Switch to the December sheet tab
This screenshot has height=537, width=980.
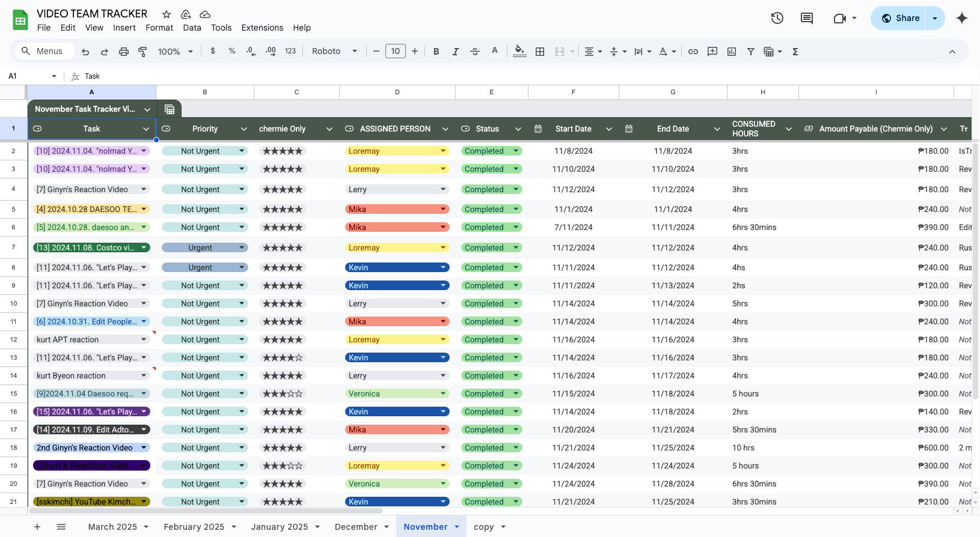click(x=356, y=527)
